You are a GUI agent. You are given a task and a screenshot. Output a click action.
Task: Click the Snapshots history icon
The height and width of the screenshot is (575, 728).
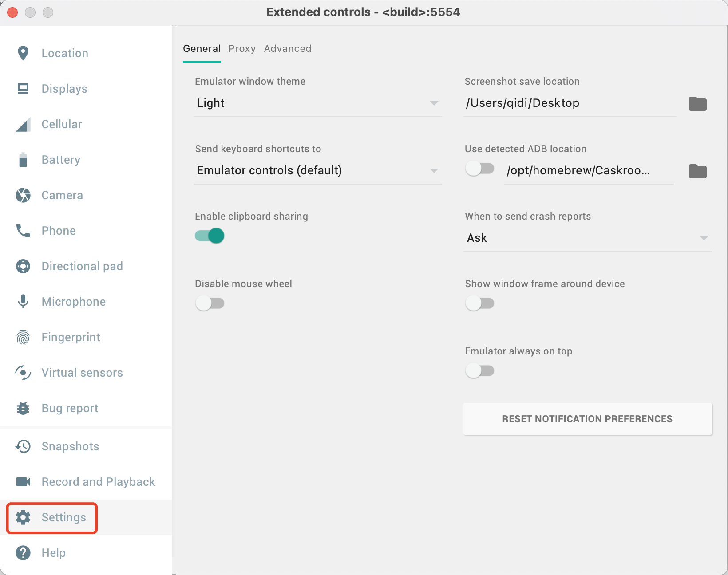coord(23,446)
